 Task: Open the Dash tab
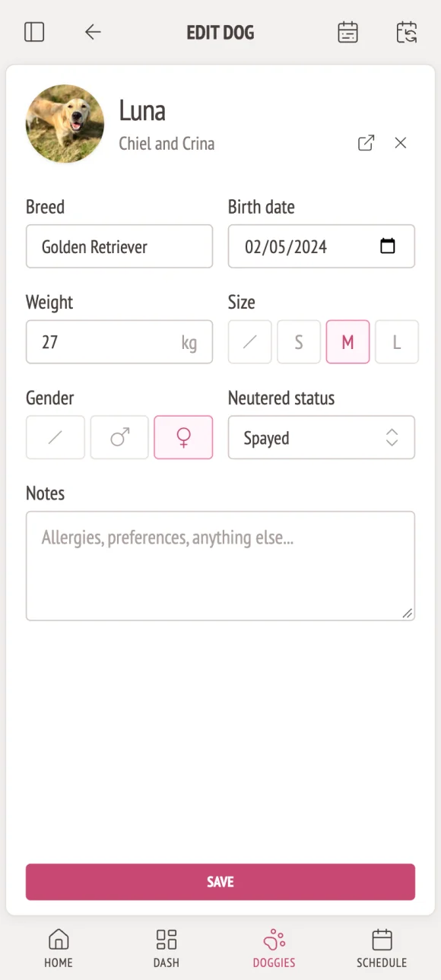tap(167, 948)
